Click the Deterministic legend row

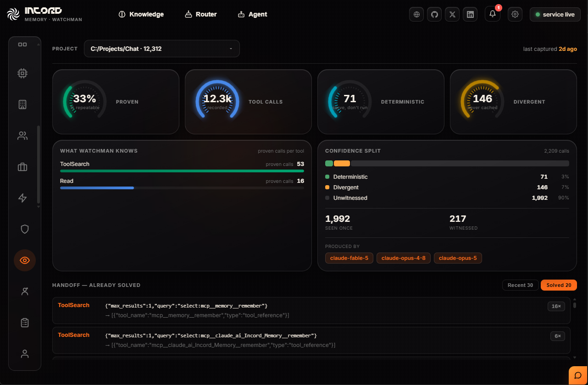click(x=447, y=176)
